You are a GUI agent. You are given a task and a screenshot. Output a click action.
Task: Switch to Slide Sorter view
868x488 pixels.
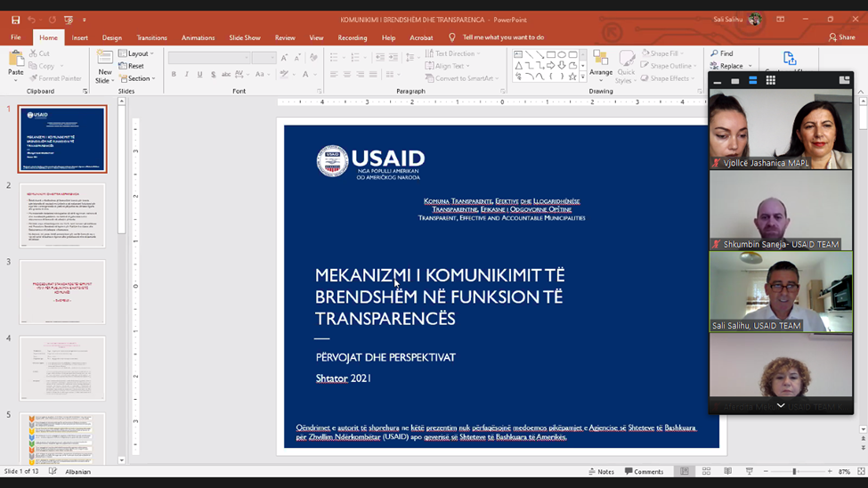coord(706,471)
